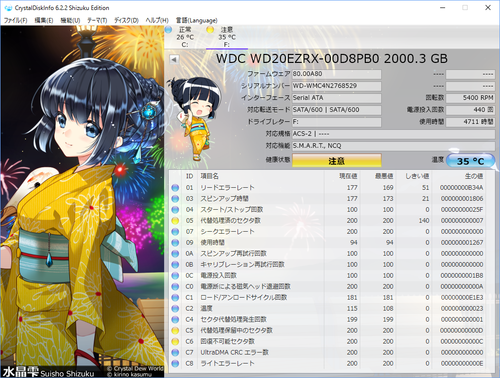This screenshot has width=500, height=378.
Task: Click the blue status orb for drive C:
Action: [x=168, y=30]
